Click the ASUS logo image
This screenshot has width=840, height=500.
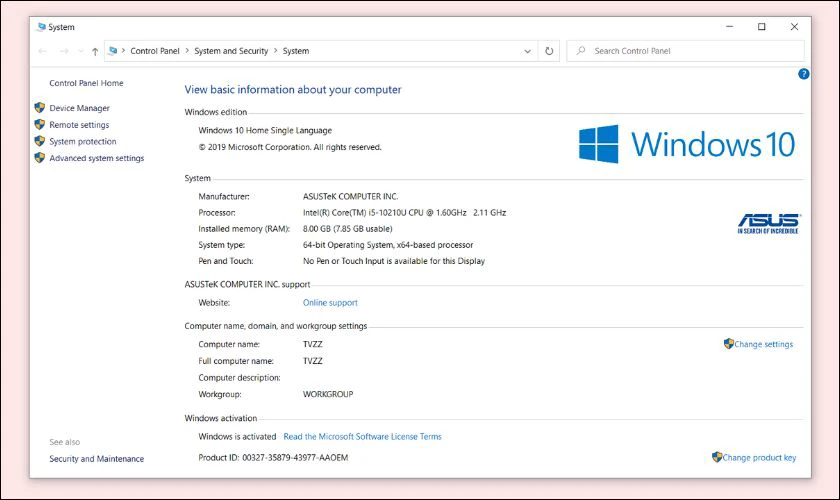pos(768,223)
